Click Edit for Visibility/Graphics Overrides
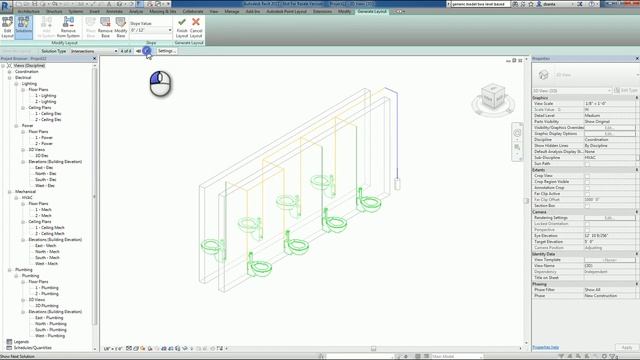This screenshot has width=640, height=360. 609,128
